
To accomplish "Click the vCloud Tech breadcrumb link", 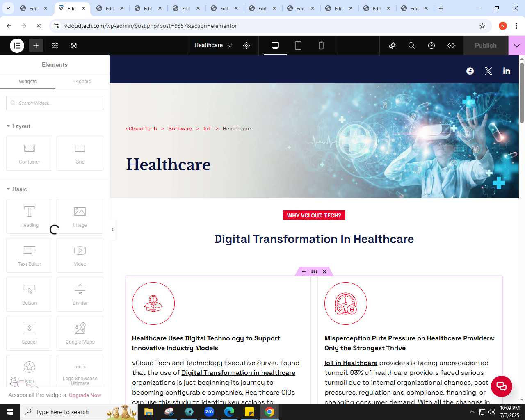I will point(142,128).
